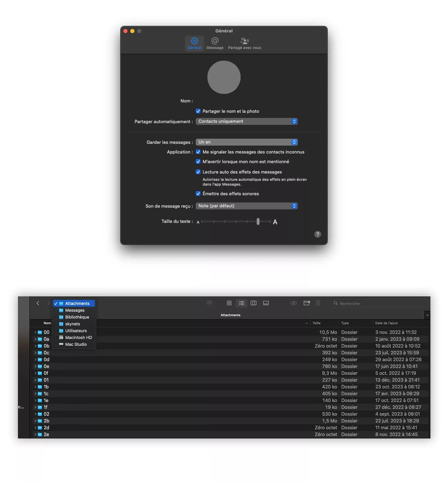This screenshot has height=483, width=448.
Task: Open the Garder les messages dropdown
Action: coord(247,142)
